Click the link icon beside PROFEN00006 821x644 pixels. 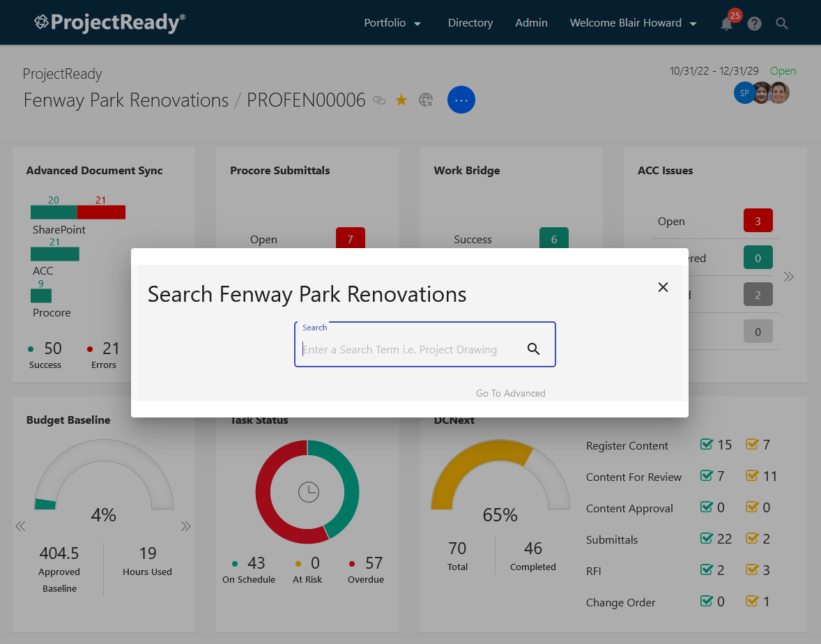pos(378,100)
